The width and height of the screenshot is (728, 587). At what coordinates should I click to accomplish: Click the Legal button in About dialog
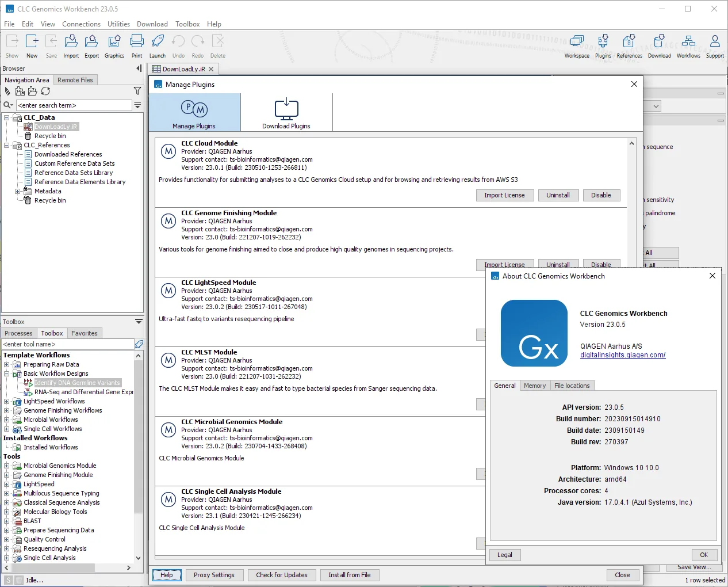point(505,555)
